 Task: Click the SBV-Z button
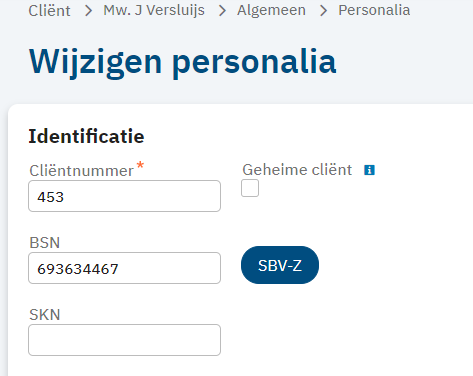pyautogui.click(x=280, y=265)
